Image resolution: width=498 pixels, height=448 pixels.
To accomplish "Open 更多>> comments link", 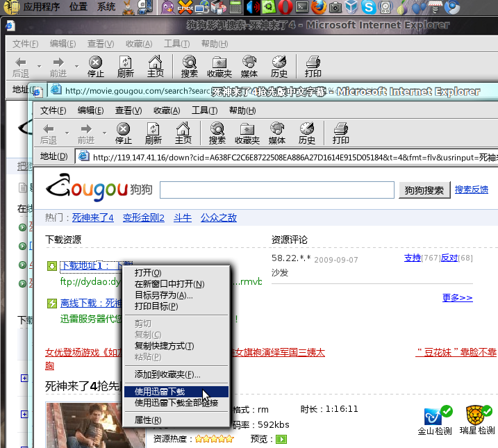I will click(457, 298).
